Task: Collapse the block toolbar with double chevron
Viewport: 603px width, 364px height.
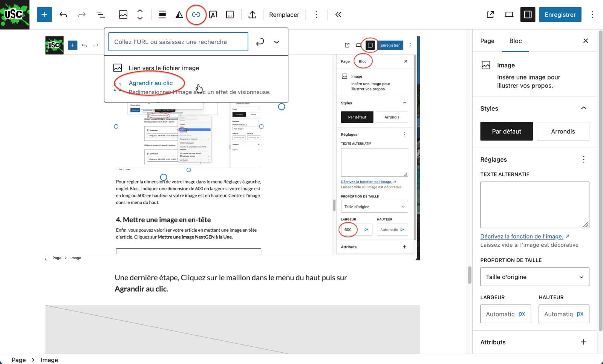Action: 338,15
